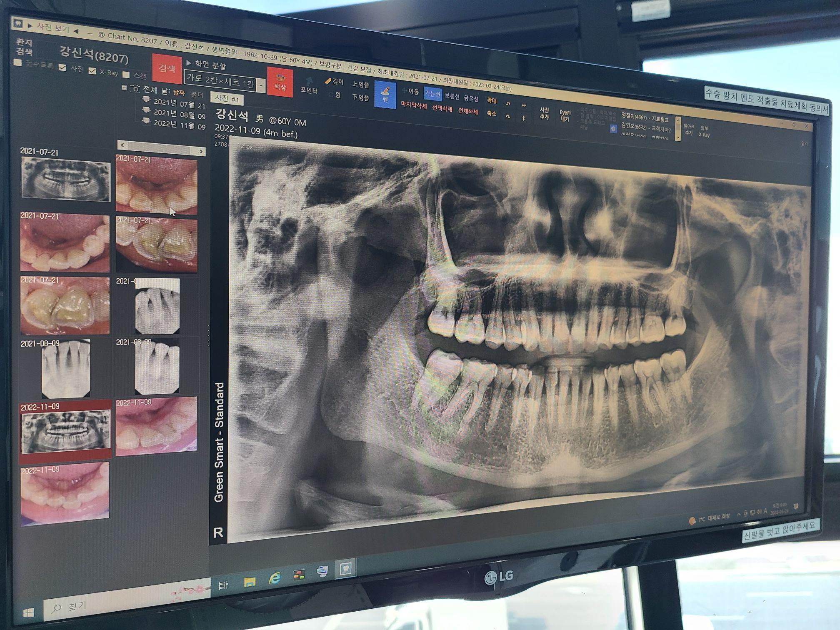This screenshot has width=840, height=630.
Task: Click the red 검색 search button
Action: pyautogui.click(x=167, y=69)
